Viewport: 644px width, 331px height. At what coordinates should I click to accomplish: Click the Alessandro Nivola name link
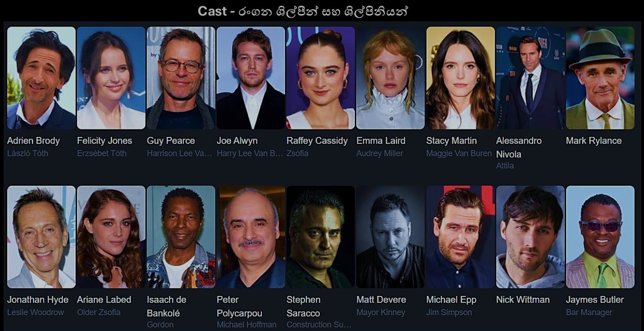tap(519, 147)
